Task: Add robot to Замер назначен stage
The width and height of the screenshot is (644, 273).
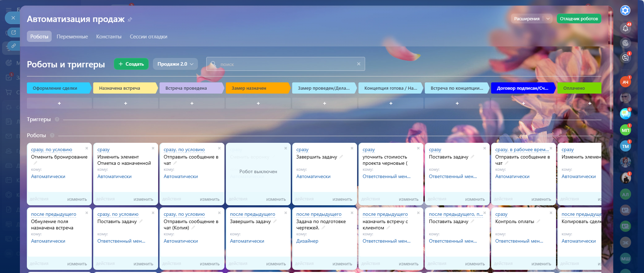Action: click(258, 103)
